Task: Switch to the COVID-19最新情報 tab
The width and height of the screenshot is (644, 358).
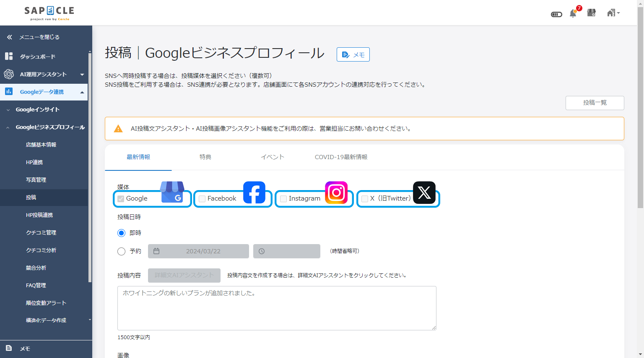Action: click(341, 157)
